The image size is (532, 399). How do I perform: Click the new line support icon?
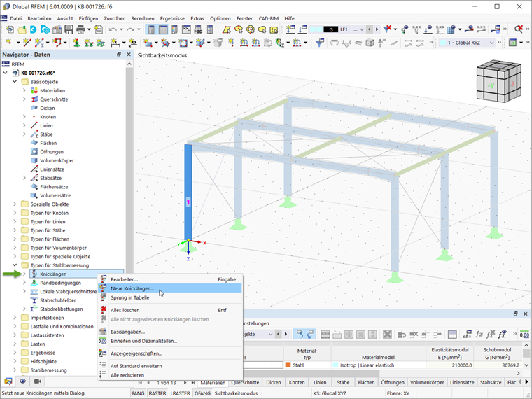click(x=89, y=43)
